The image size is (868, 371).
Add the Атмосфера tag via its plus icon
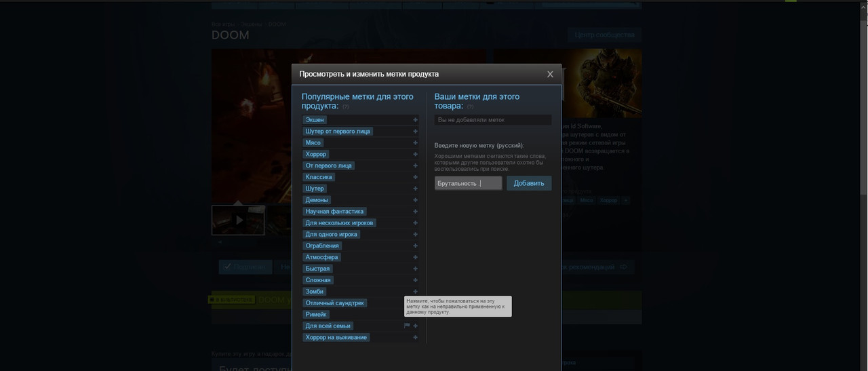coord(416,258)
